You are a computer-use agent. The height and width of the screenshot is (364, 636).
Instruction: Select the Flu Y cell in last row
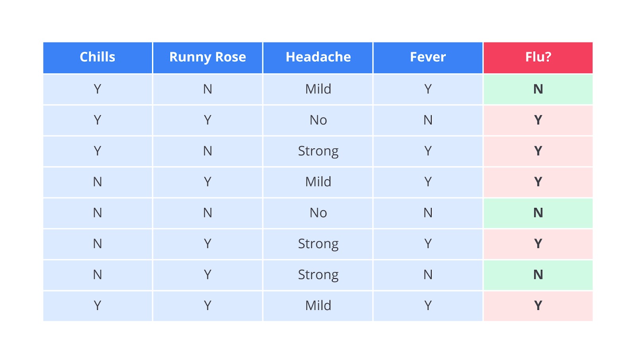pyautogui.click(x=538, y=306)
